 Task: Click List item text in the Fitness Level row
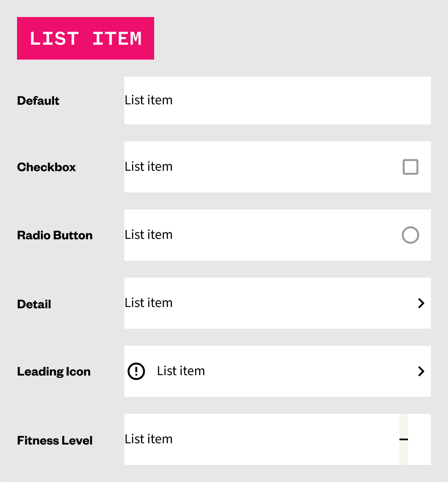(149, 439)
